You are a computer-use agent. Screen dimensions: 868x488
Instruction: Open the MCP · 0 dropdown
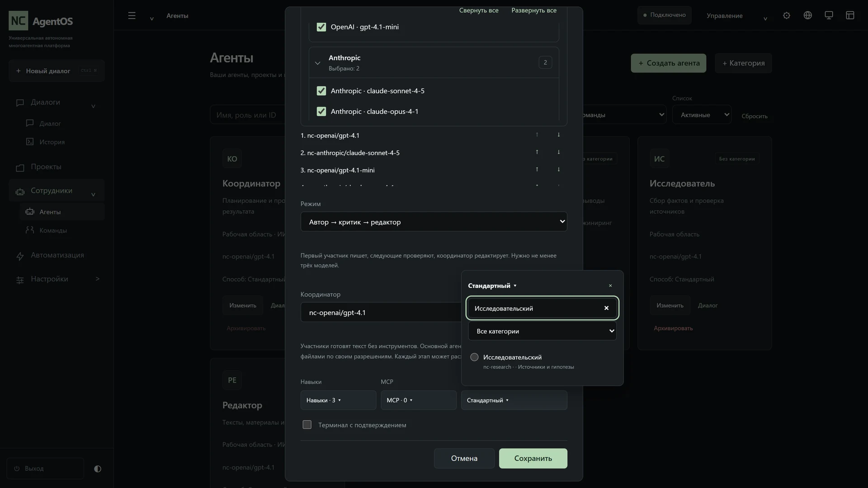click(418, 400)
